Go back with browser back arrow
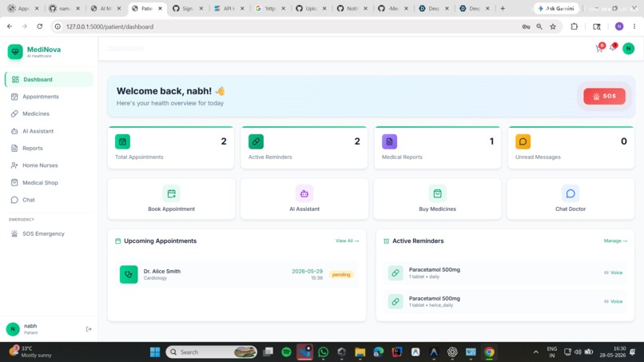 pyautogui.click(x=10, y=26)
